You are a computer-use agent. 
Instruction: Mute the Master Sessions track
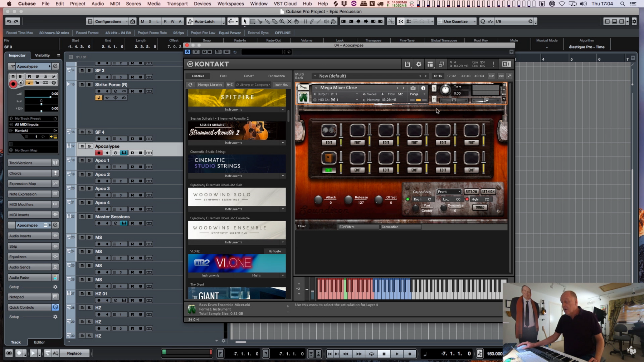tap(82, 217)
